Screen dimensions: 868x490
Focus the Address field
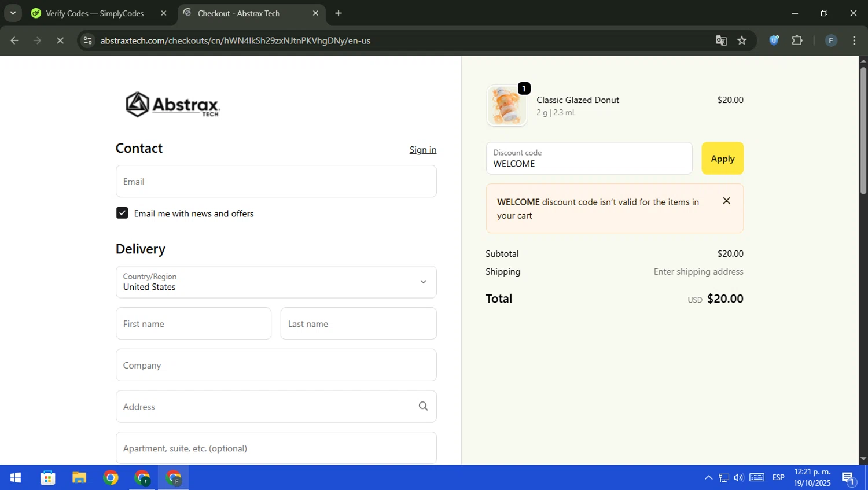276,406
